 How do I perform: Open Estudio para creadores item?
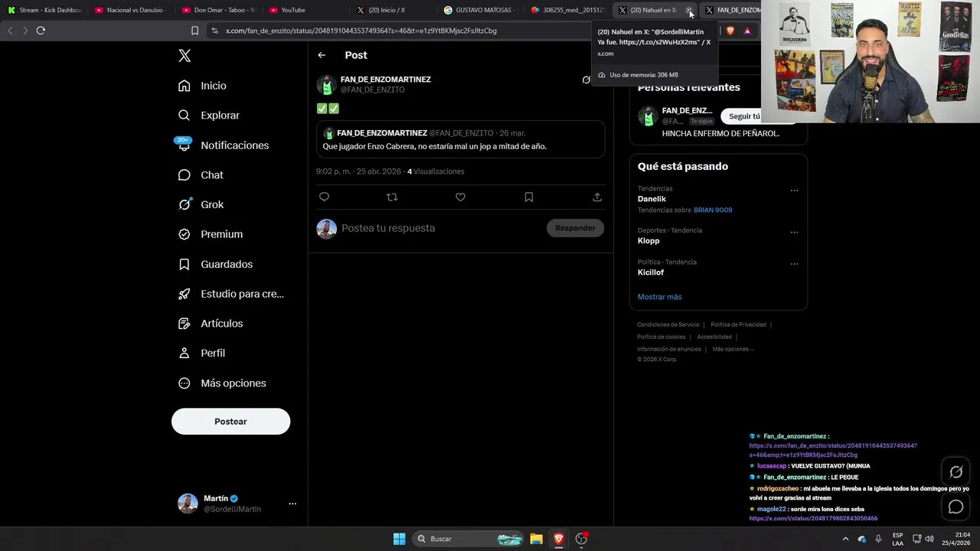pyautogui.click(x=231, y=294)
